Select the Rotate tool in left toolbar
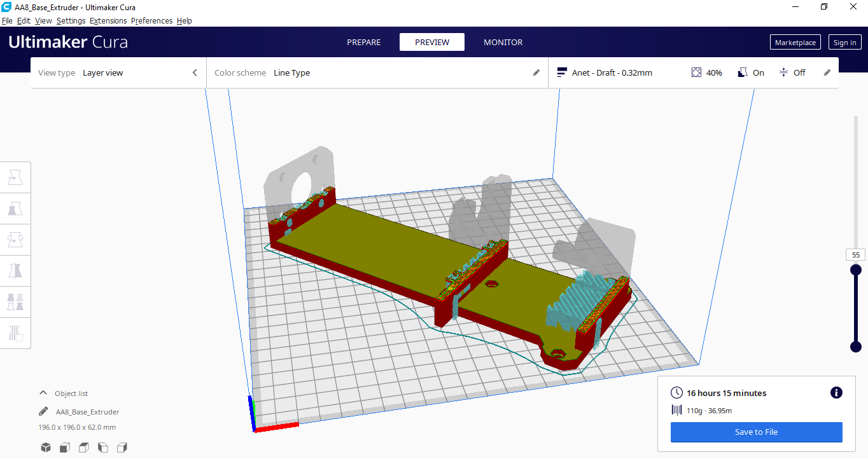Screen dimensions: 868x459 (15, 240)
